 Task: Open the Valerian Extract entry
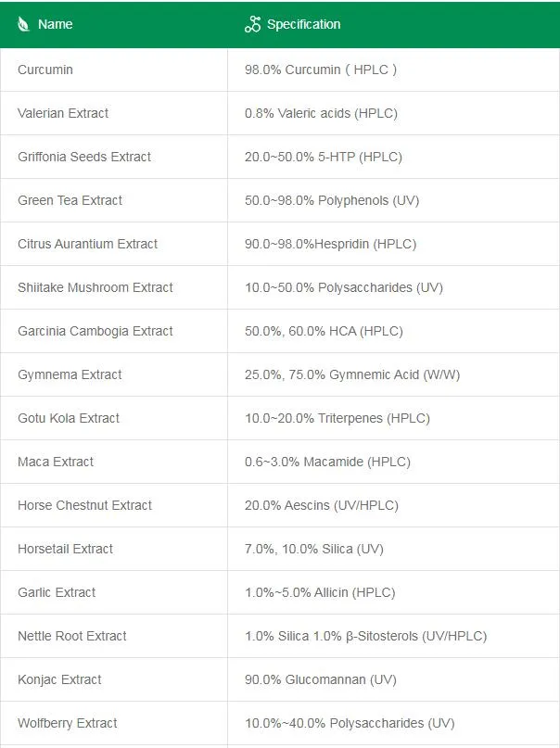[63, 113]
